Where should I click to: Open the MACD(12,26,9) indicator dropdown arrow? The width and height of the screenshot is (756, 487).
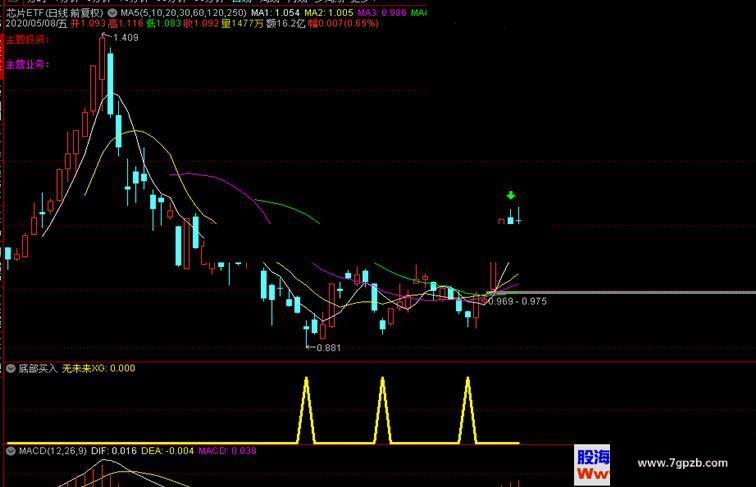(x=11, y=451)
